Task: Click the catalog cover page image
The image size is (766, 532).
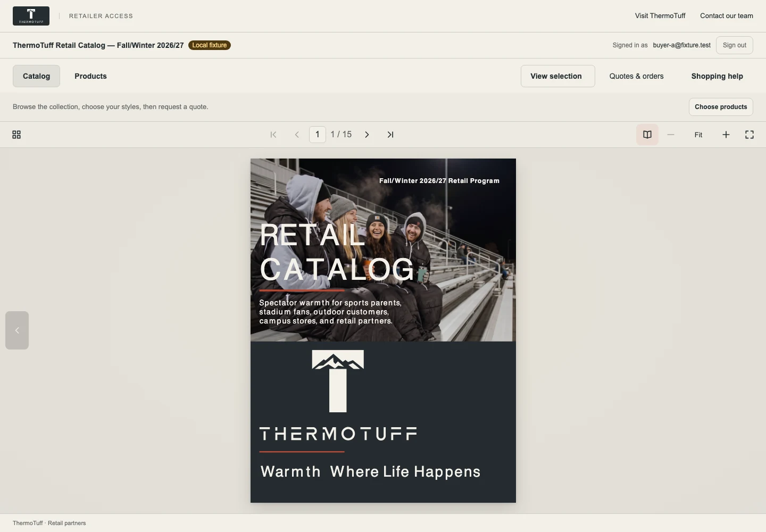Action: pyautogui.click(x=383, y=330)
